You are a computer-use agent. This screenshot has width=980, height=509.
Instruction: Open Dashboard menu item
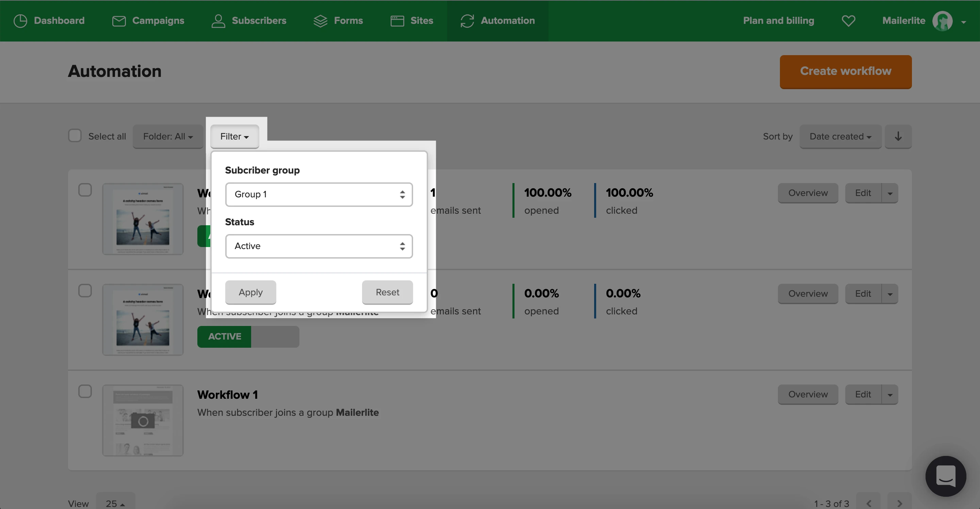click(x=49, y=21)
